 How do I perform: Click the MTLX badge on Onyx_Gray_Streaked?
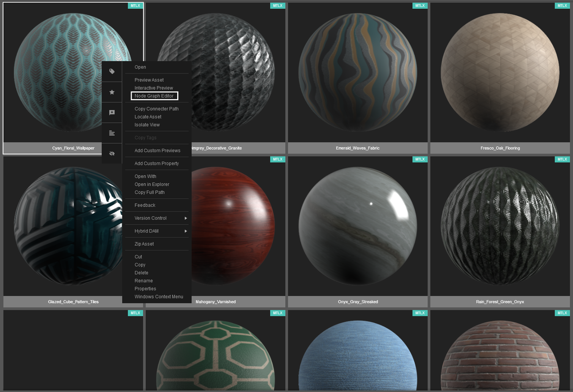(x=420, y=159)
